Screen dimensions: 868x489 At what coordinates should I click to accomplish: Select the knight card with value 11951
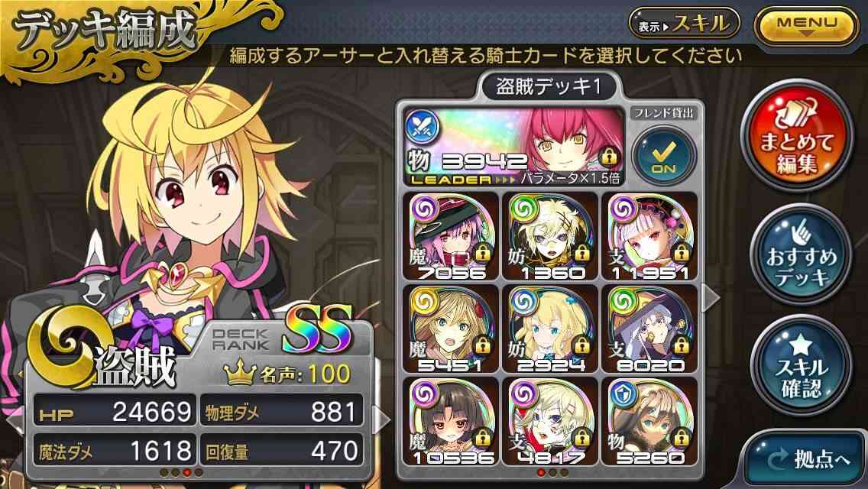(650, 236)
